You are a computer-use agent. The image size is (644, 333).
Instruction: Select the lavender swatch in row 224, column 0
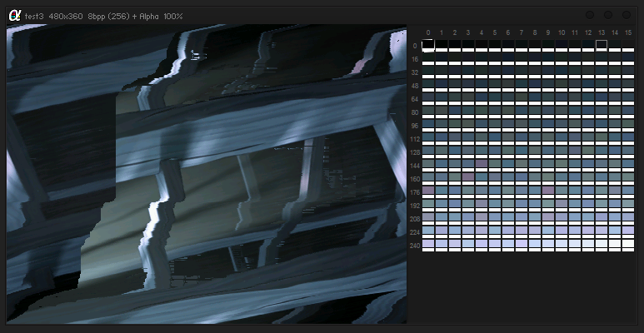(427, 231)
